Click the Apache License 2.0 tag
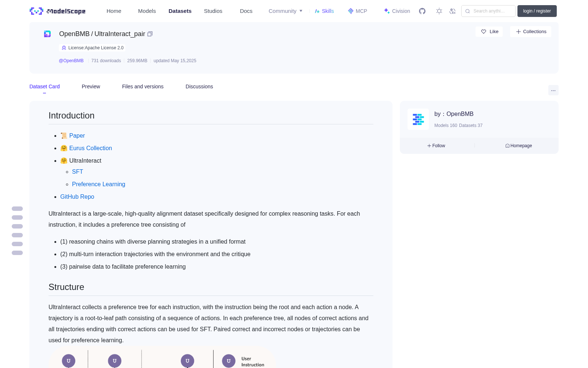This screenshot has height=368, width=588. point(92,48)
